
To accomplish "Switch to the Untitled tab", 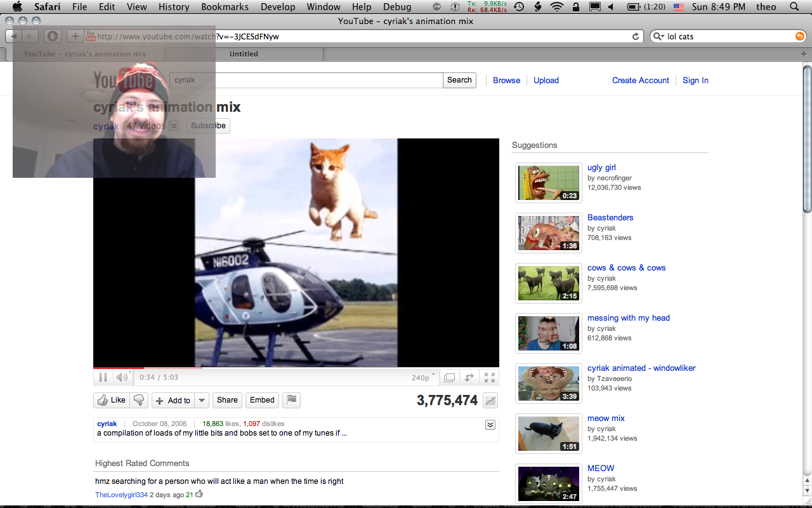I will click(244, 54).
